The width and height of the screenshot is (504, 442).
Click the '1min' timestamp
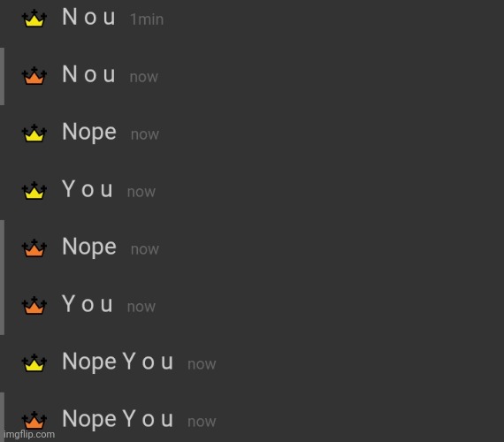[x=147, y=19]
